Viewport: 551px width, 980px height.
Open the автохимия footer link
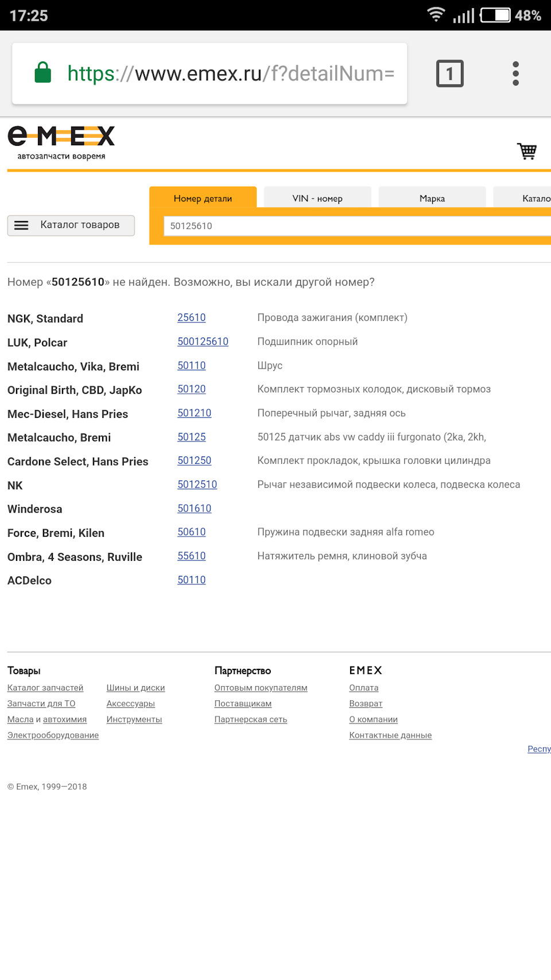65,719
